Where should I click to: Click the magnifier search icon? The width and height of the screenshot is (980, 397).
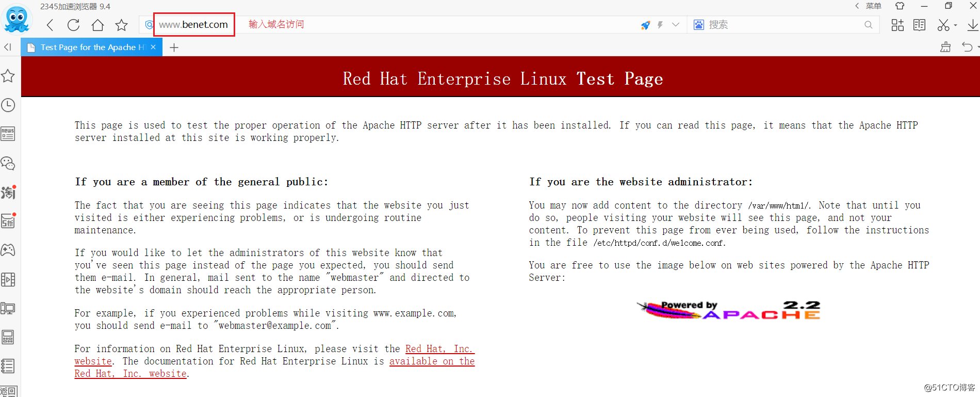click(x=869, y=25)
